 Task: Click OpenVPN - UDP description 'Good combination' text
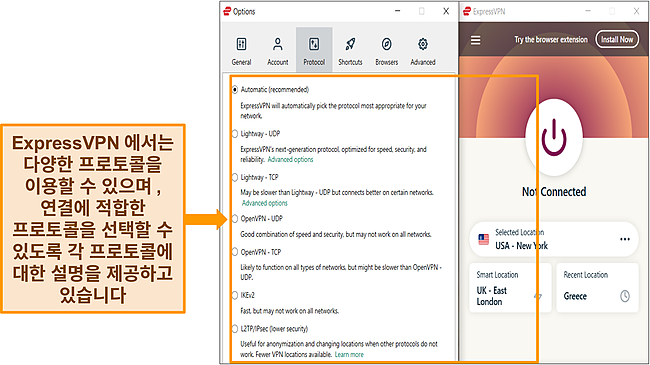(336, 234)
